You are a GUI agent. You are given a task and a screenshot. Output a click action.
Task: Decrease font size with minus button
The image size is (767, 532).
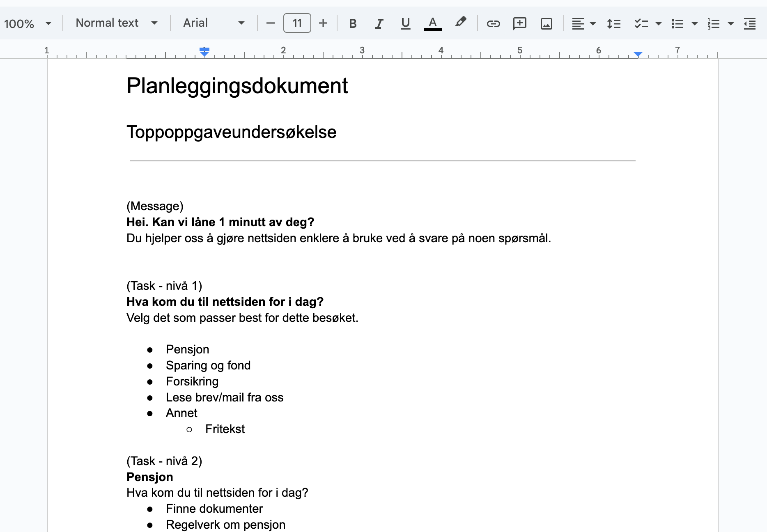click(270, 23)
